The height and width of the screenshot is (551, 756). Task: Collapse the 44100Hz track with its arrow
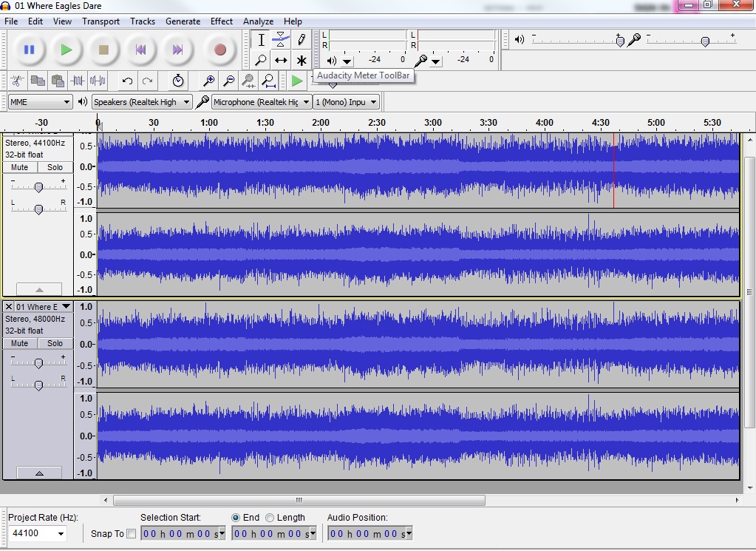(x=39, y=289)
